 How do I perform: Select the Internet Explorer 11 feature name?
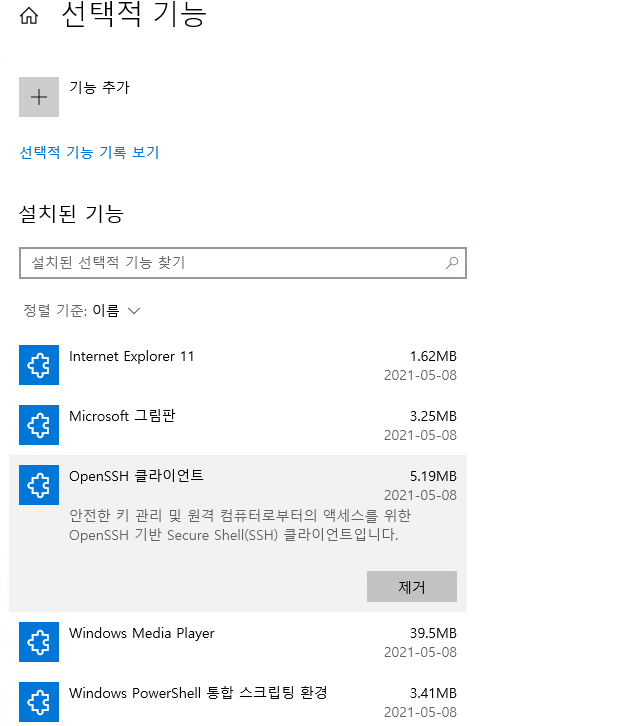point(131,357)
